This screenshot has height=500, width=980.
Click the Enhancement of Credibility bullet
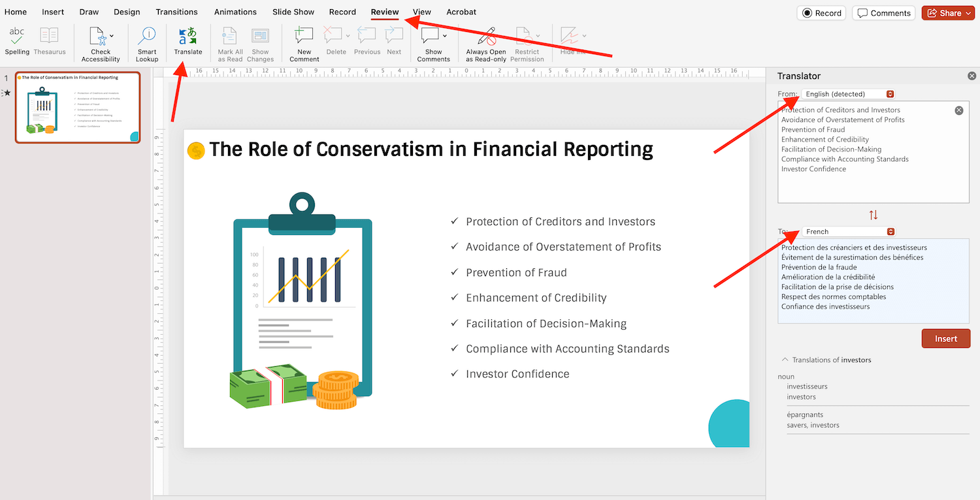pyautogui.click(x=536, y=298)
